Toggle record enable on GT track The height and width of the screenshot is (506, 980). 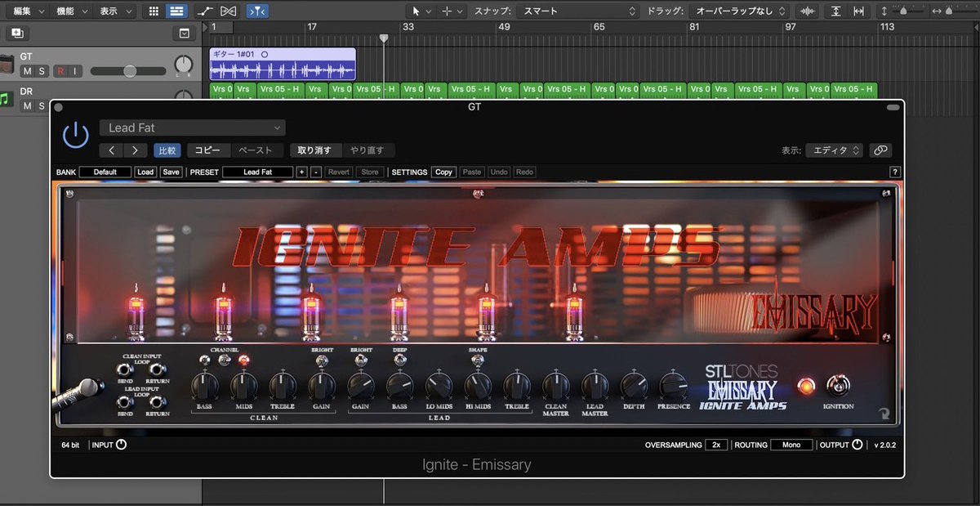[x=60, y=71]
